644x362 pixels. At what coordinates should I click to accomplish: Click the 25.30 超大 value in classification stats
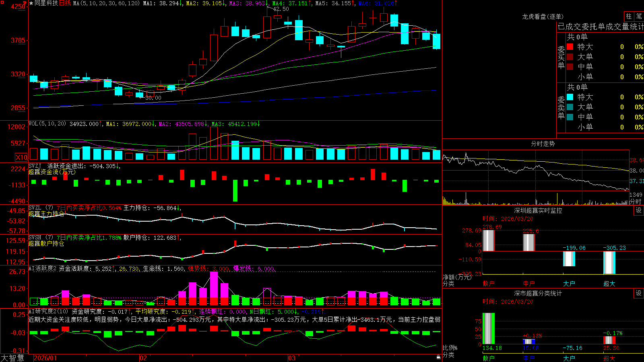[611, 348]
